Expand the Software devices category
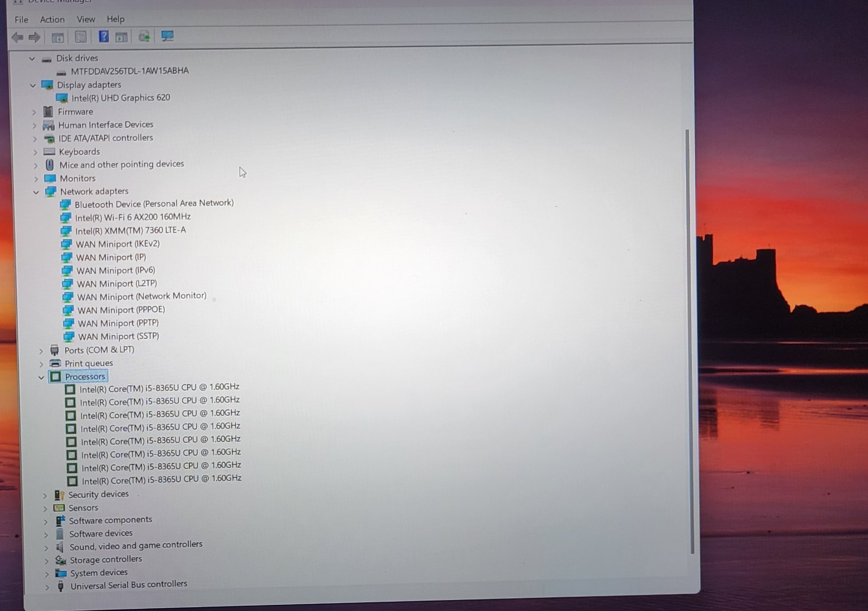Image resolution: width=868 pixels, height=611 pixels. pyautogui.click(x=46, y=534)
